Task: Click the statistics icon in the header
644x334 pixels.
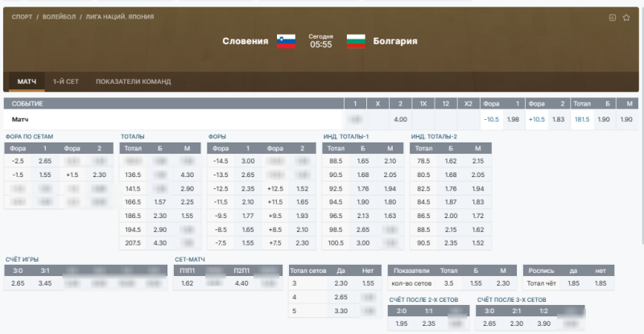Action: point(613,17)
